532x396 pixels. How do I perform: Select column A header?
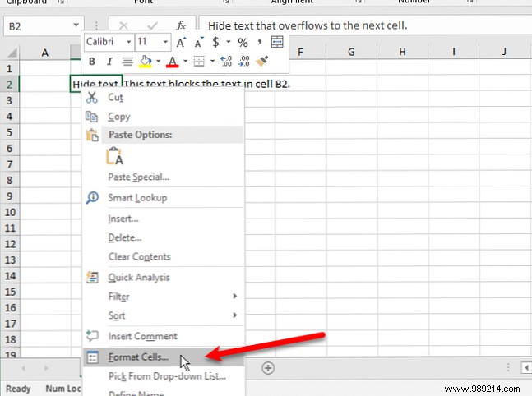tap(44, 53)
